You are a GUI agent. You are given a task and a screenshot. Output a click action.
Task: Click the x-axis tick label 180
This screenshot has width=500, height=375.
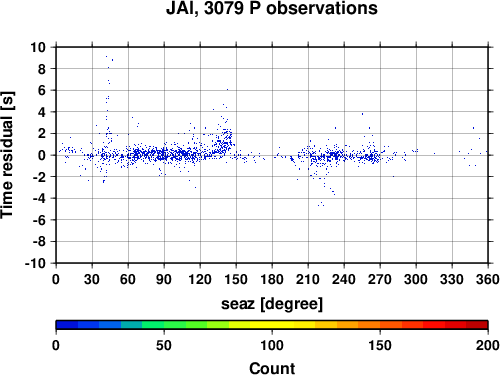[272, 279]
